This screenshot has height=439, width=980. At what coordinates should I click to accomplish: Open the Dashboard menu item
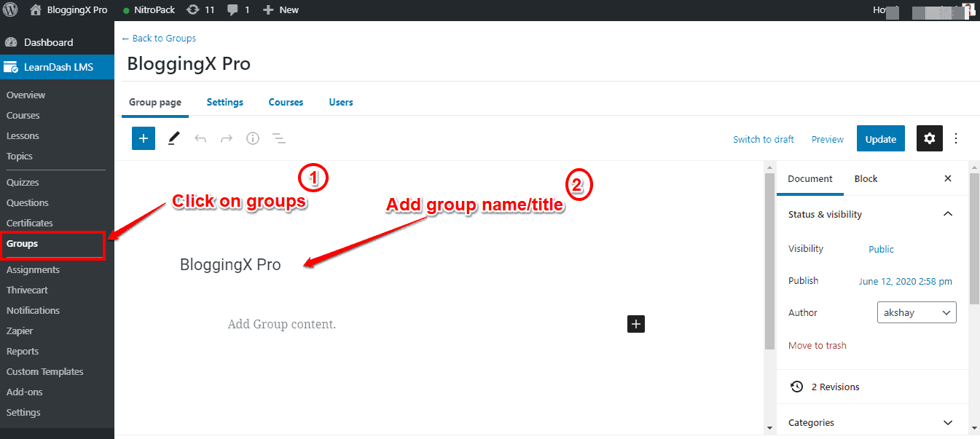pos(48,42)
